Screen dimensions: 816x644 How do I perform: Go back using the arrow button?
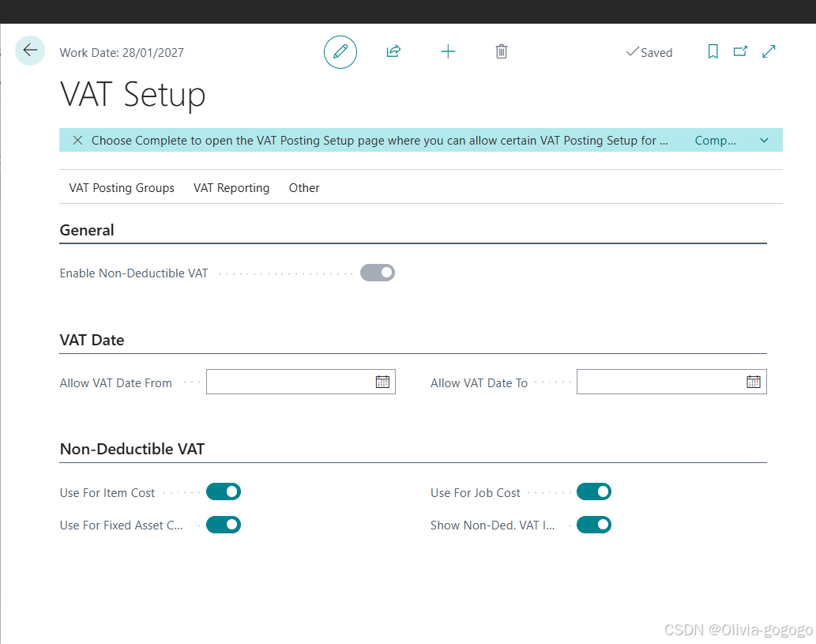(x=30, y=51)
